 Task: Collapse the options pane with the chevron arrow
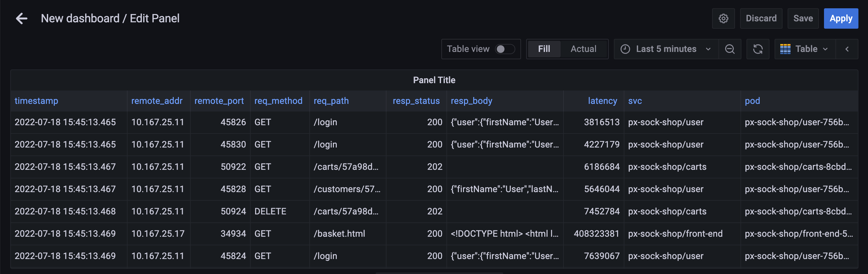[x=847, y=49]
